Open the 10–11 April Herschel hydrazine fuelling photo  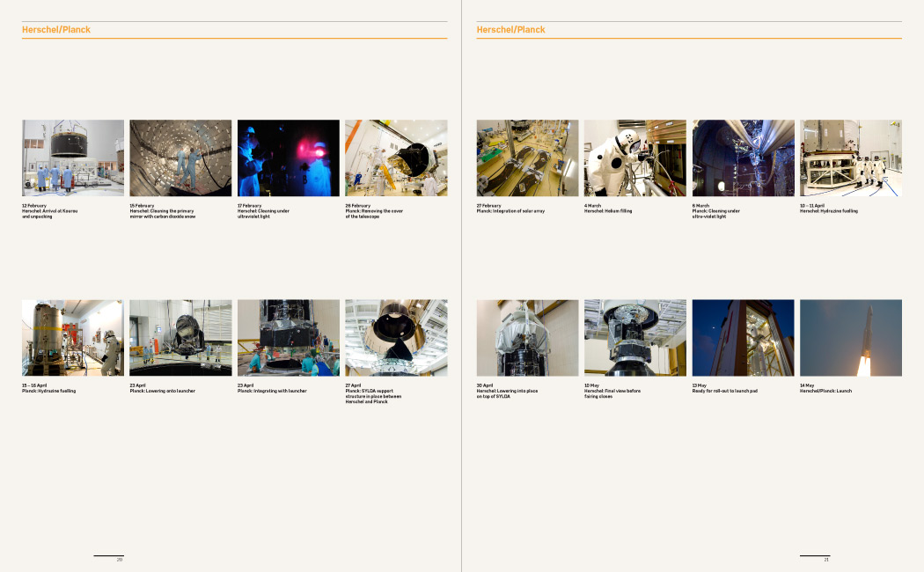tap(851, 158)
